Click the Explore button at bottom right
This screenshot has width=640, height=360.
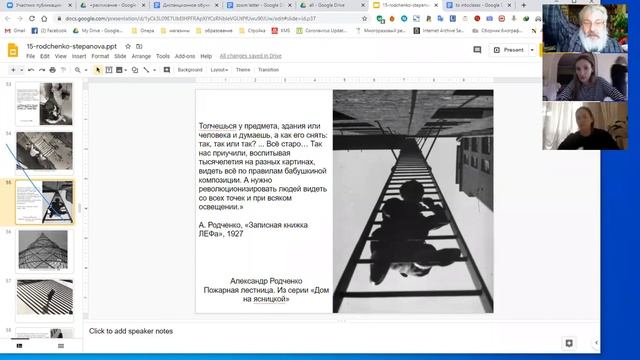pos(569,343)
